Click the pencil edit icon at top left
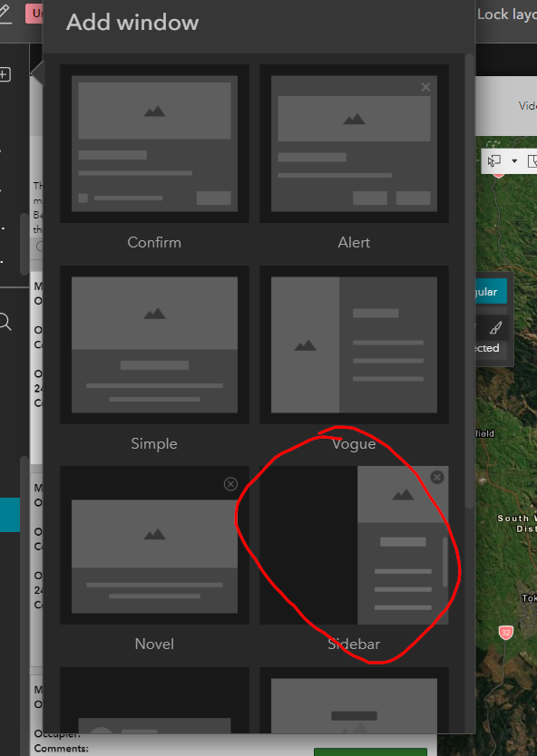The height and width of the screenshot is (756, 537). click(5, 13)
